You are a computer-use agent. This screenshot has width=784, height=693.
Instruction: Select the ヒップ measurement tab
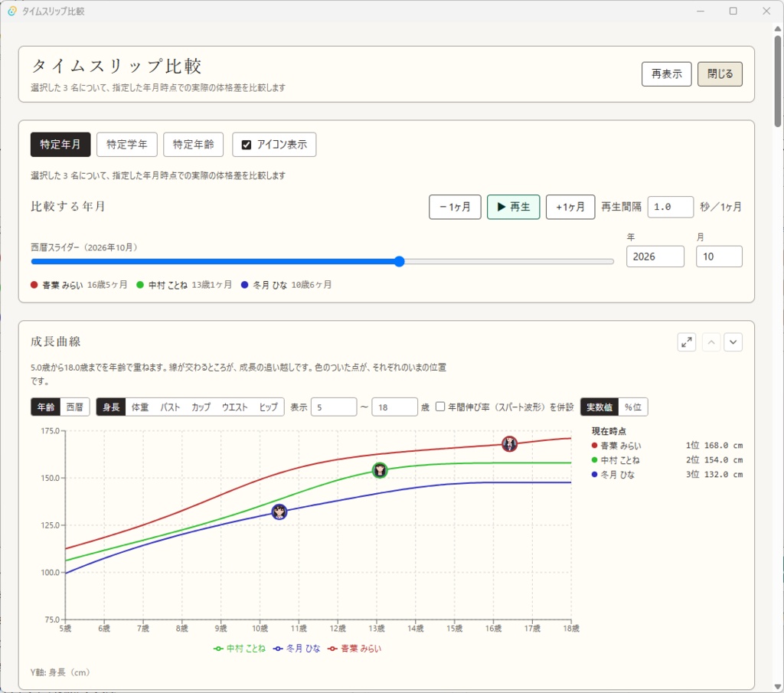(269, 407)
